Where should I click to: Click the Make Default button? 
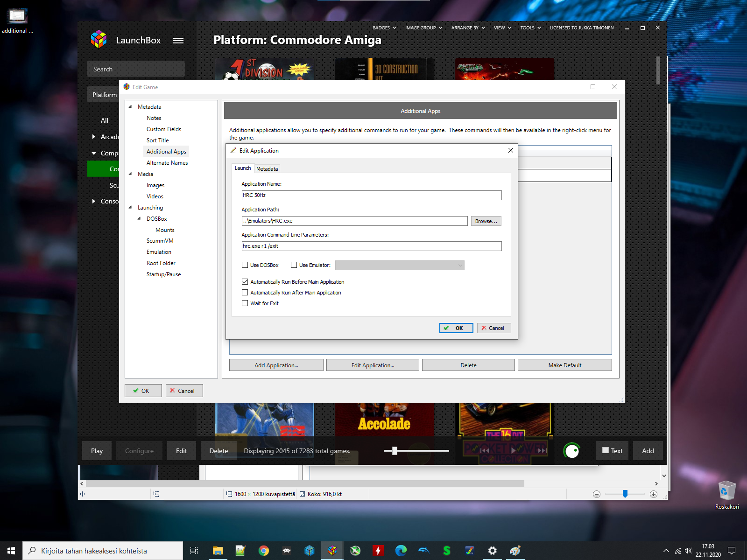565,365
